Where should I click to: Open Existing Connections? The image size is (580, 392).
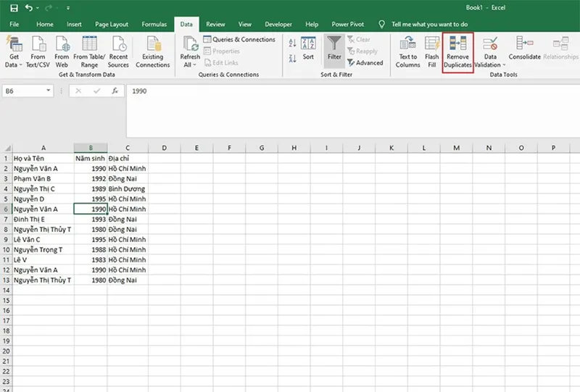point(152,51)
